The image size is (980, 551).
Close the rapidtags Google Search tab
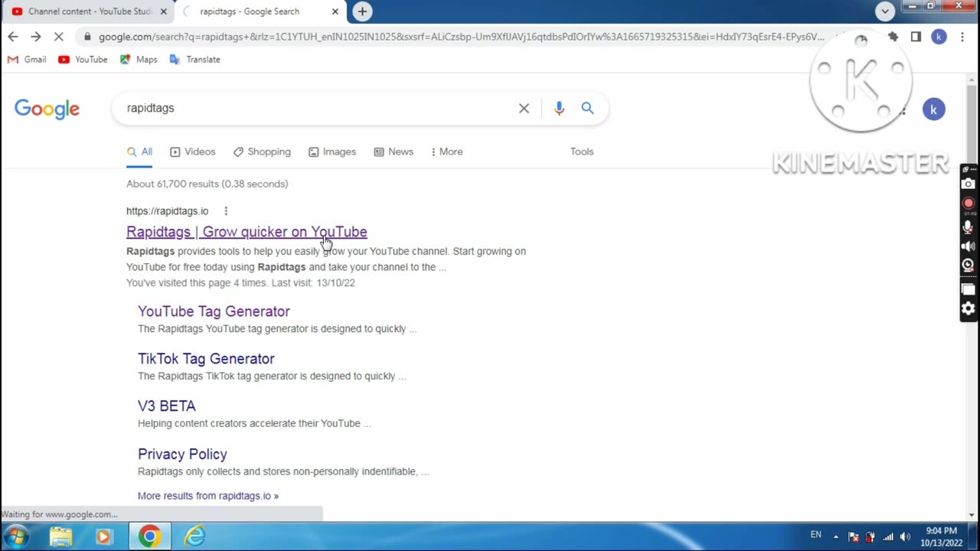pos(335,11)
